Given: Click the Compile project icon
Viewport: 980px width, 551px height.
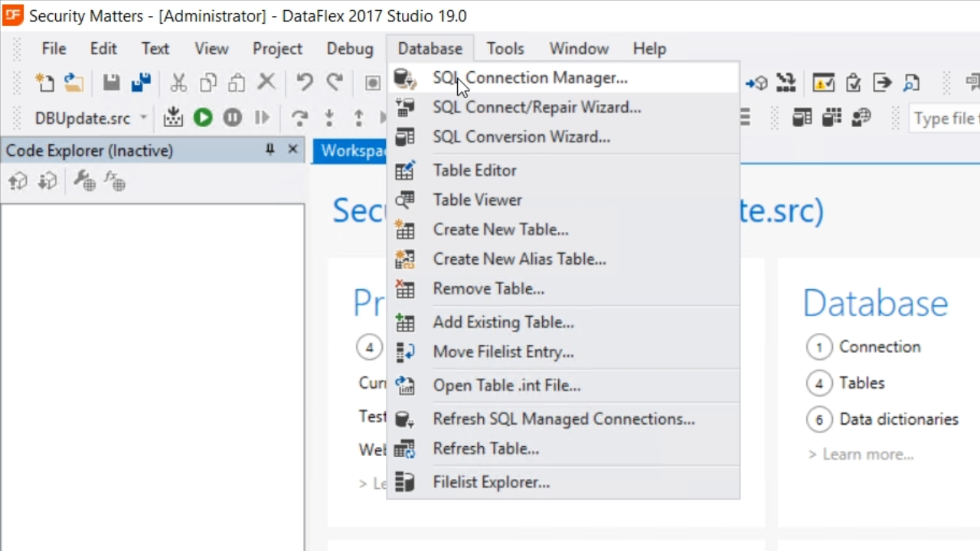Looking at the screenshot, I should click(174, 117).
